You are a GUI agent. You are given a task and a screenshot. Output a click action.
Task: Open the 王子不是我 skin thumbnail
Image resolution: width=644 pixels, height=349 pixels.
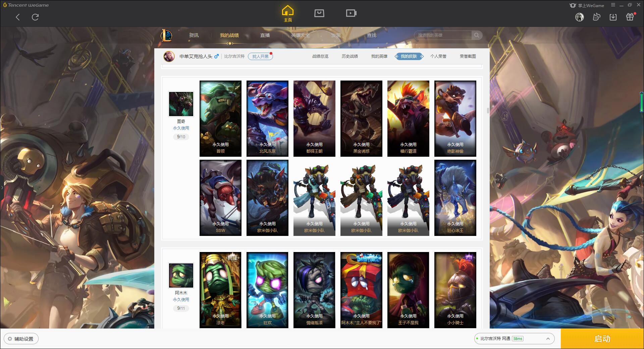(408, 290)
